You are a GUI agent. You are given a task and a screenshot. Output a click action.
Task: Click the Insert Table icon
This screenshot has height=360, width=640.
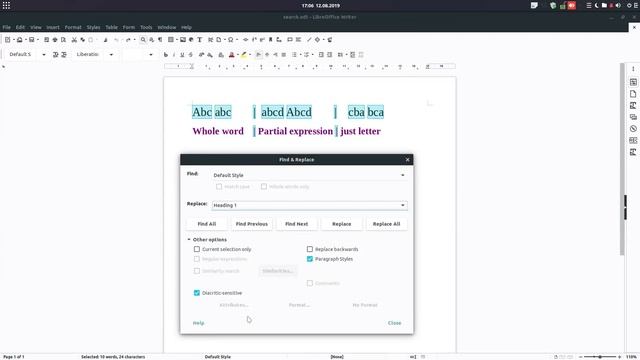click(x=171, y=40)
